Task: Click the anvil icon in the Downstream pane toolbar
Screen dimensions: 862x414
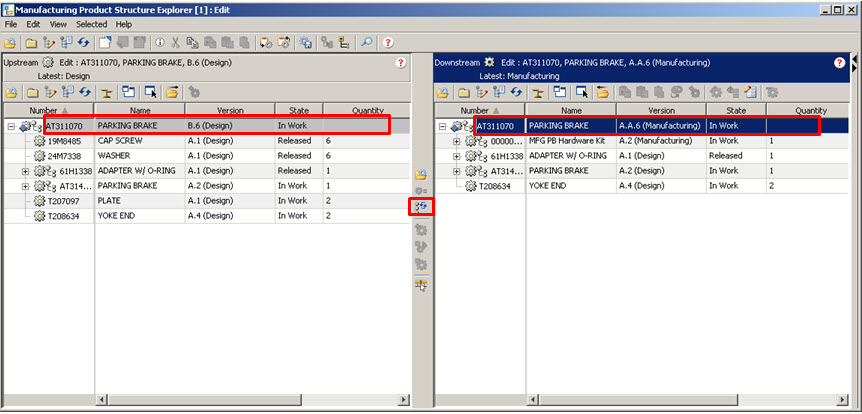Action: pyautogui.click(x=538, y=92)
